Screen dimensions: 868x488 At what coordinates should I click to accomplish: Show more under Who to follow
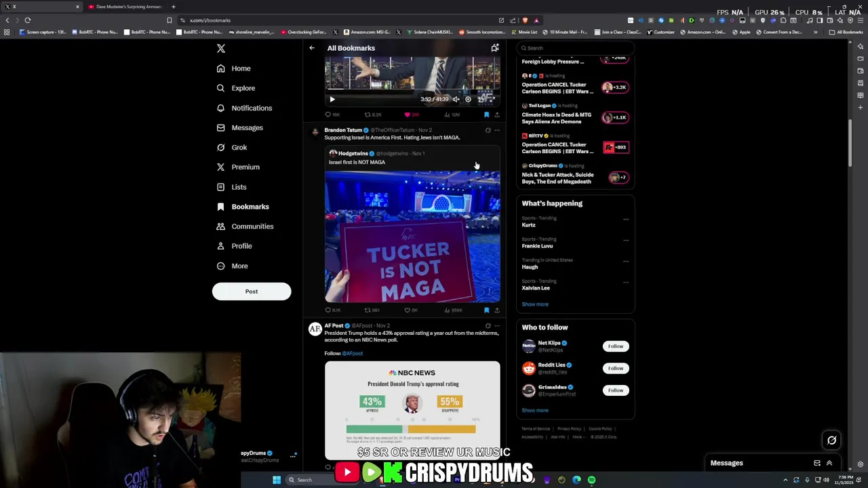(x=535, y=410)
